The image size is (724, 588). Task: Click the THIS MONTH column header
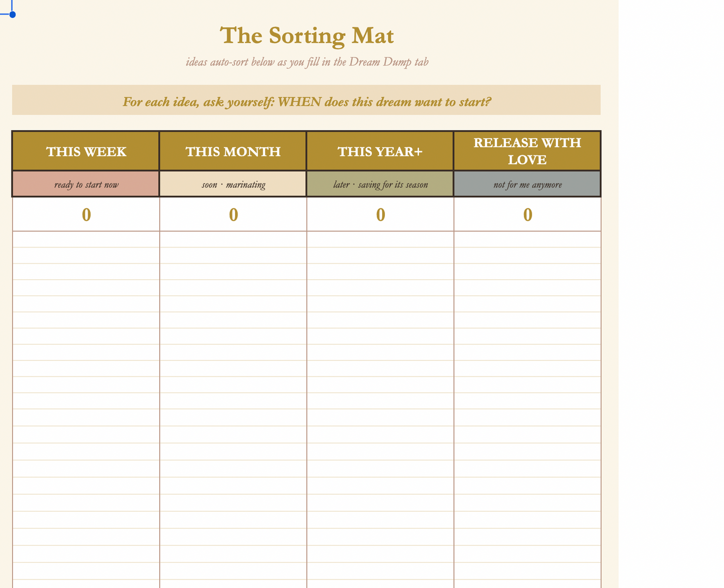pyautogui.click(x=233, y=151)
